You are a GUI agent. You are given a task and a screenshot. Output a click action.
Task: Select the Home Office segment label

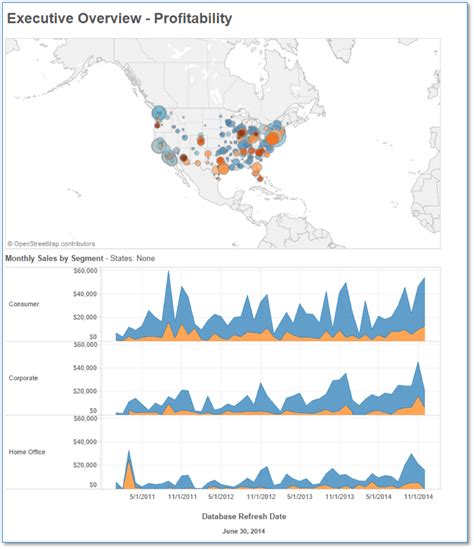(27, 452)
